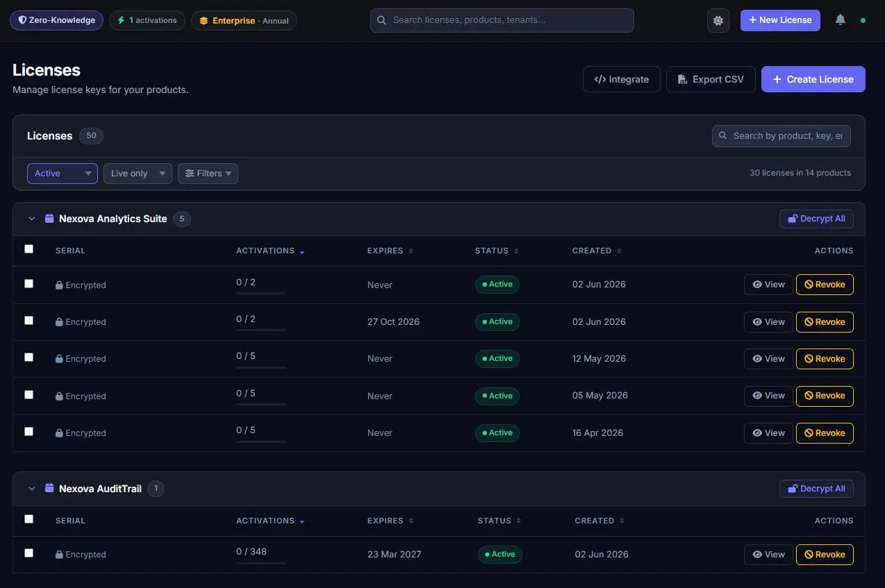
Task: Click lock icon in 16 Apr 2026 row
Action: 59,433
